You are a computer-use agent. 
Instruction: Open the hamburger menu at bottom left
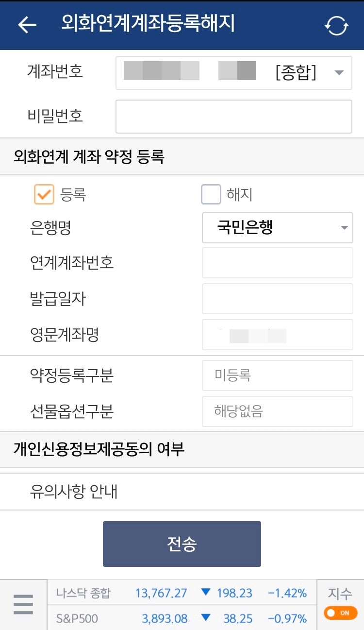click(x=22, y=604)
